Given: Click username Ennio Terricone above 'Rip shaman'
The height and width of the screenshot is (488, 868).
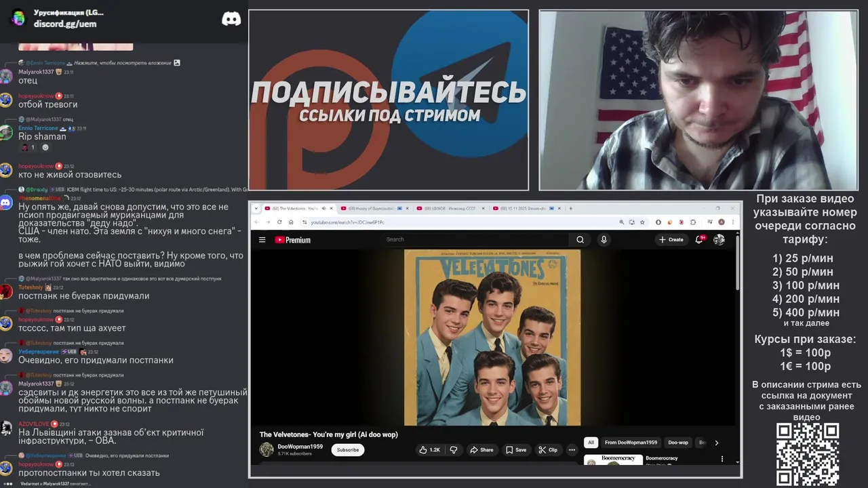Looking at the screenshot, I should click(x=38, y=128).
